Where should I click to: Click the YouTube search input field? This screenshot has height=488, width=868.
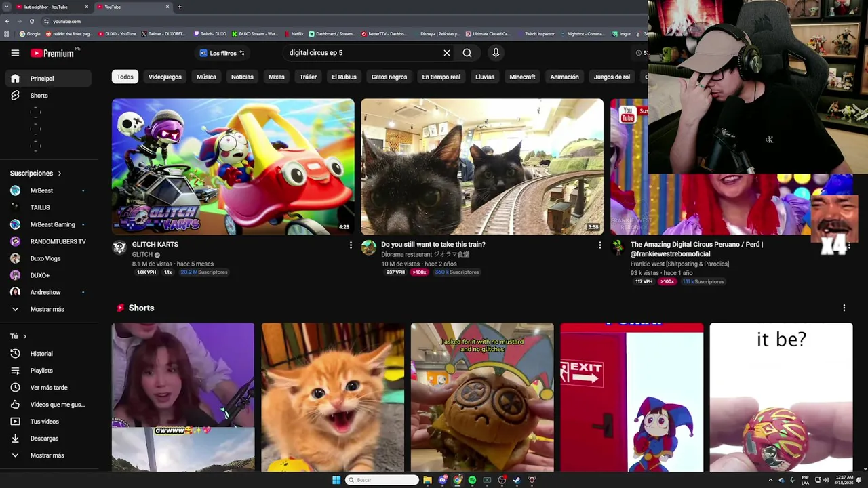coord(363,53)
